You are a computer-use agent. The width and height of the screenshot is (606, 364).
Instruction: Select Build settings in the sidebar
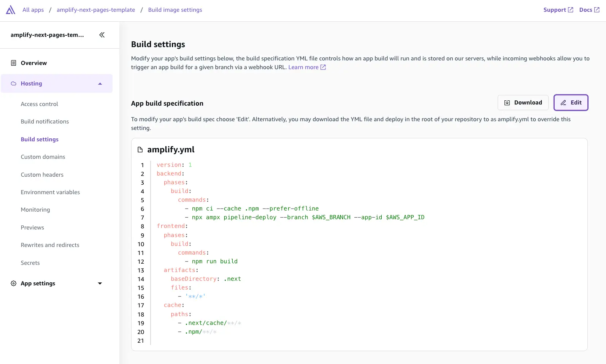(x=40, y=139)
